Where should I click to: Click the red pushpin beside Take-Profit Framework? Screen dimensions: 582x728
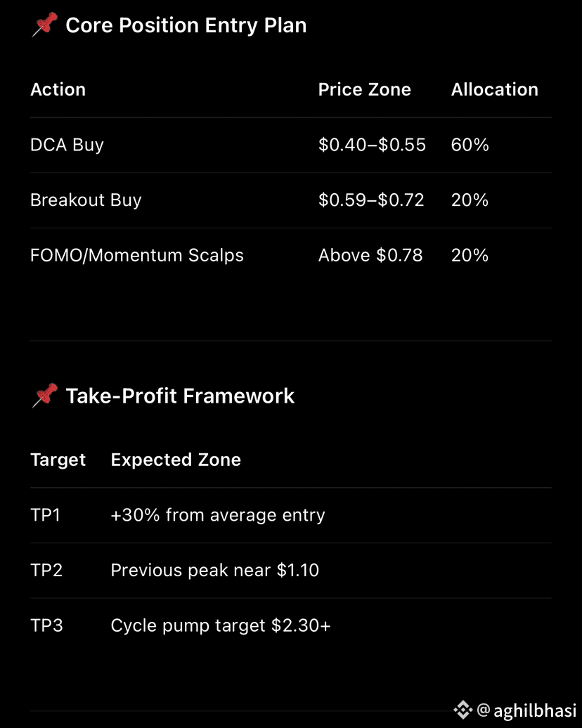pyautogui.click(x=44, y=396)
